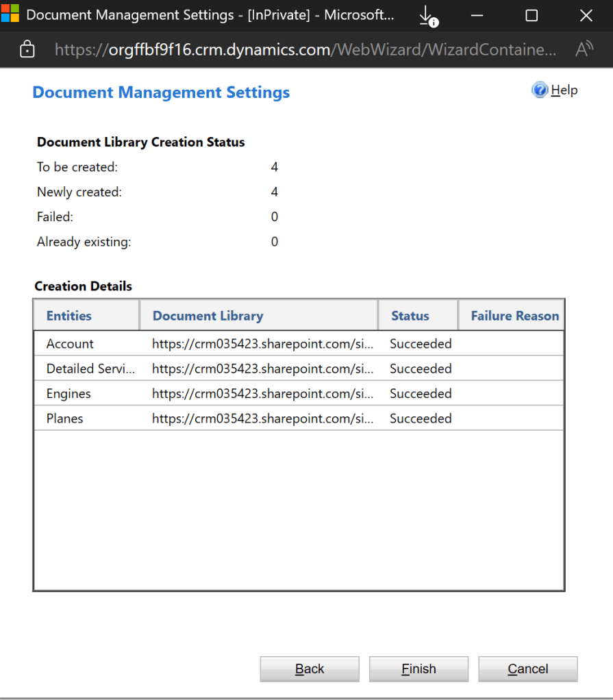Click the Planes document library URL
The width and height of the screenshot is (613, 700).
pyautogui.click(x=262, y=418)
